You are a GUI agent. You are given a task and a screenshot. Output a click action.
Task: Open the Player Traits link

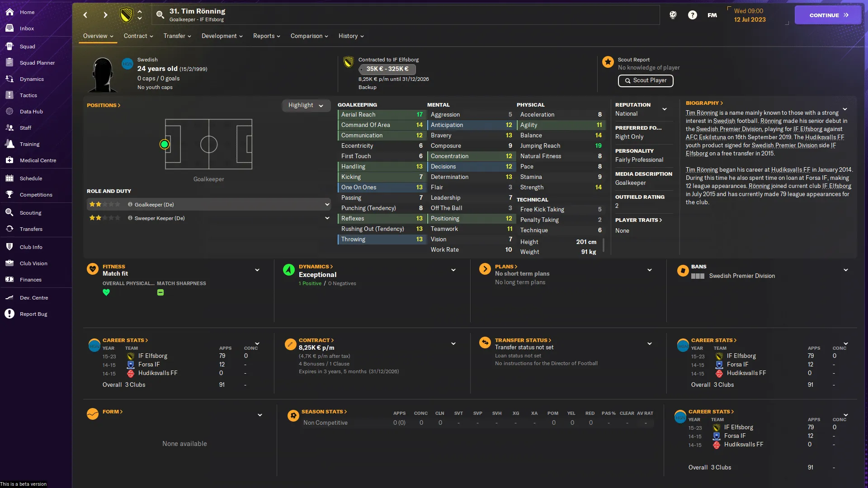(x=638, y=220)
